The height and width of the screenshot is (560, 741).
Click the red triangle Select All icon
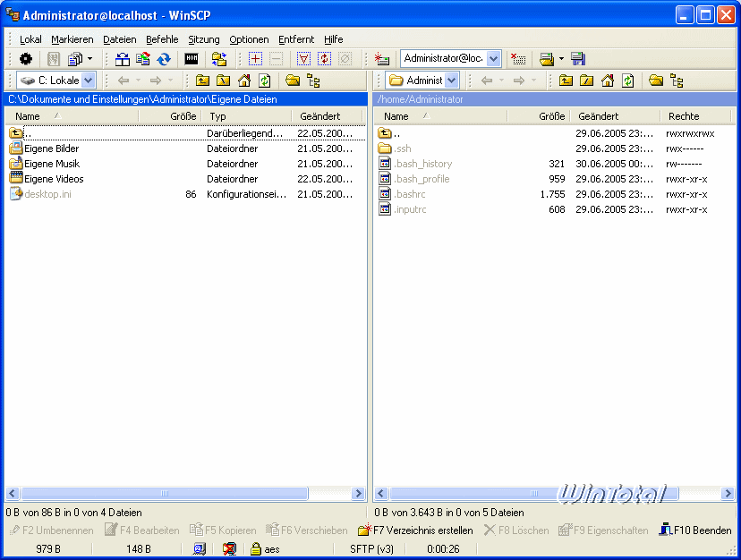[x=303, y=59]
